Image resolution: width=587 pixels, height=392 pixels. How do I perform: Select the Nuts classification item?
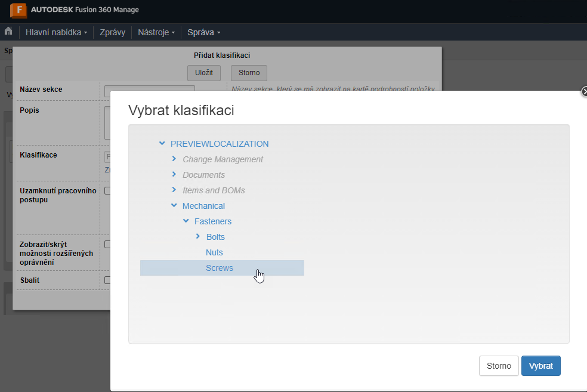tap(214, 252)
